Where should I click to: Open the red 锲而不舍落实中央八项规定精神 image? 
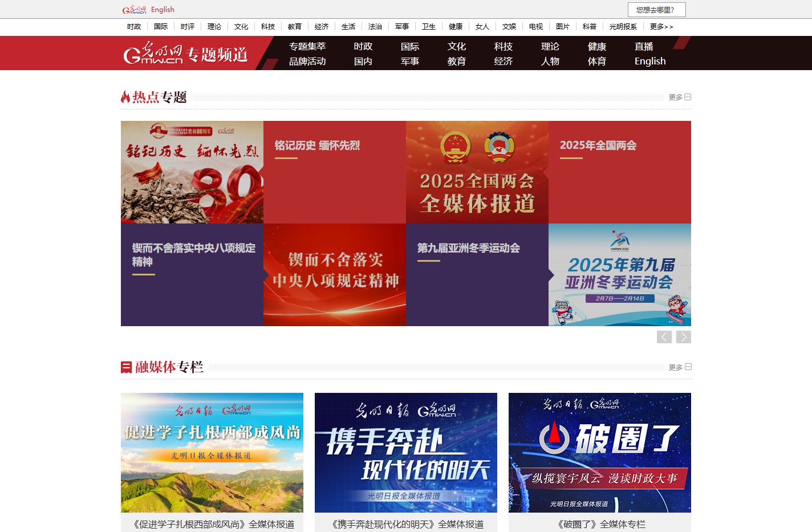coord(335,275)
